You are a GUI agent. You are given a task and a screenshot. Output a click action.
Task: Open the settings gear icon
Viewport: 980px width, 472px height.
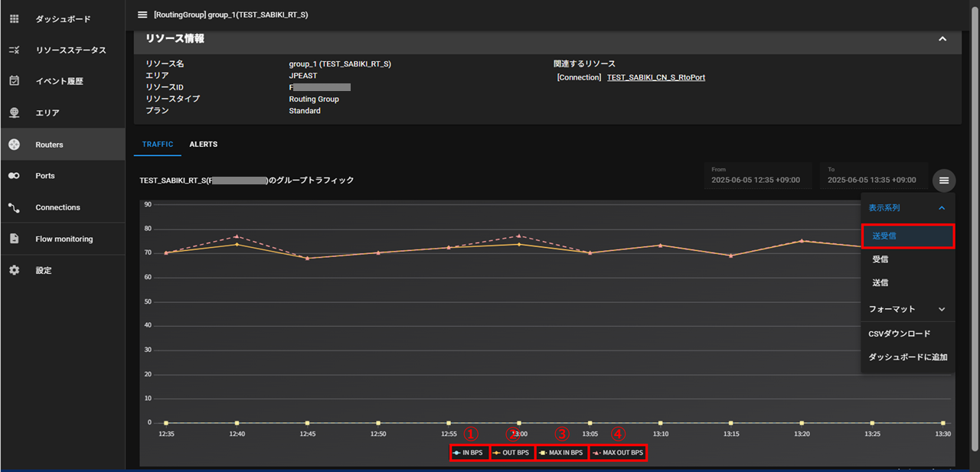pyautogui.click(x=14, y=270)
